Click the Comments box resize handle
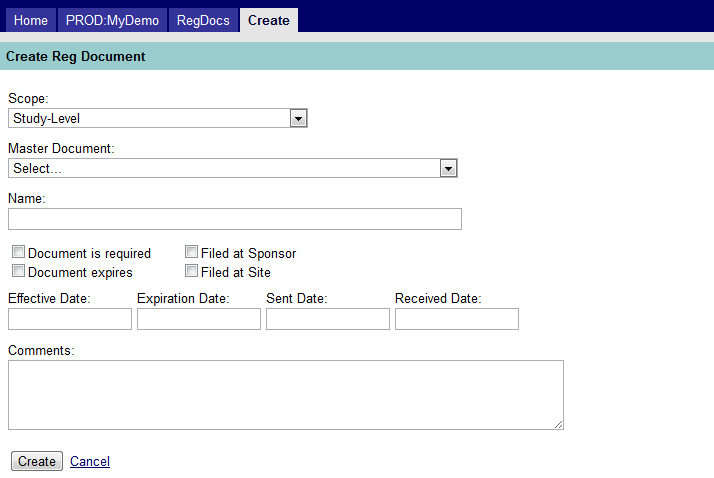714x478 pixels. 559,425
